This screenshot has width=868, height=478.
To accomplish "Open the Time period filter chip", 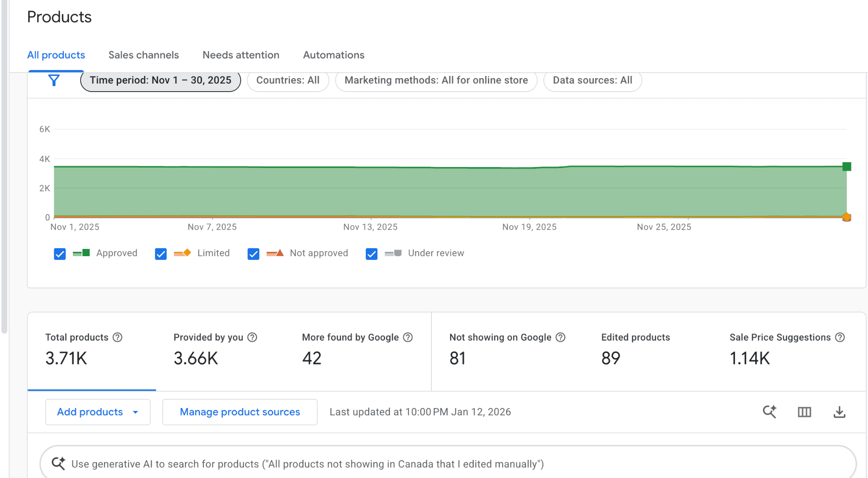I will 160,80.
